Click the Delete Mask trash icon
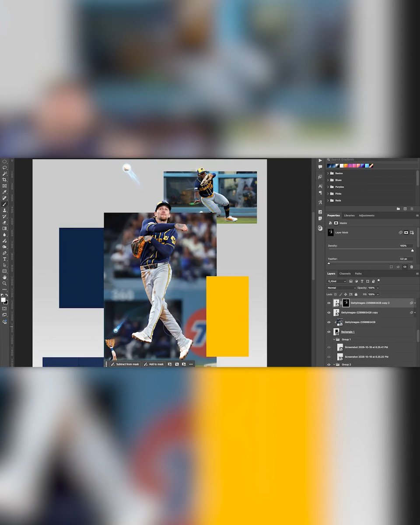This screenshot has height=525, width=420. tap(412, 267)
